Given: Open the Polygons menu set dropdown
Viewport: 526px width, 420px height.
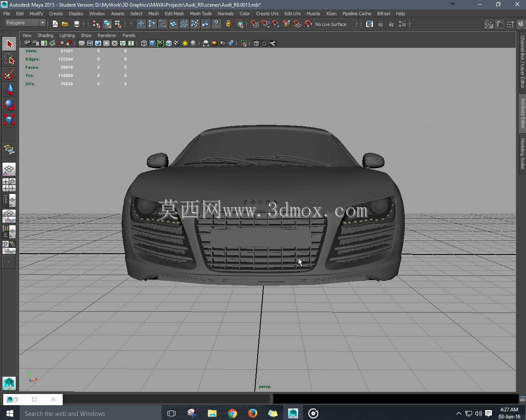Looking at the screenshot, I should 25,23.
